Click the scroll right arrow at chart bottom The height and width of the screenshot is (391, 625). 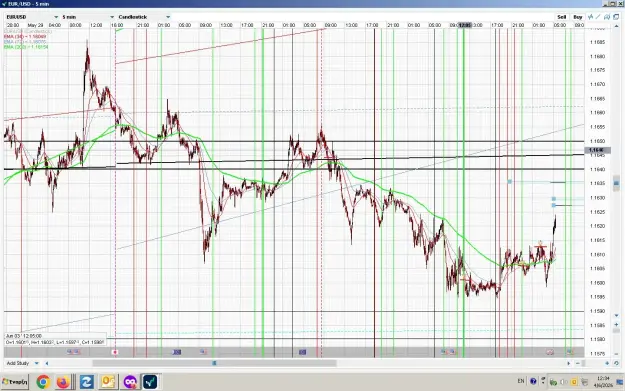pos(569,363)
